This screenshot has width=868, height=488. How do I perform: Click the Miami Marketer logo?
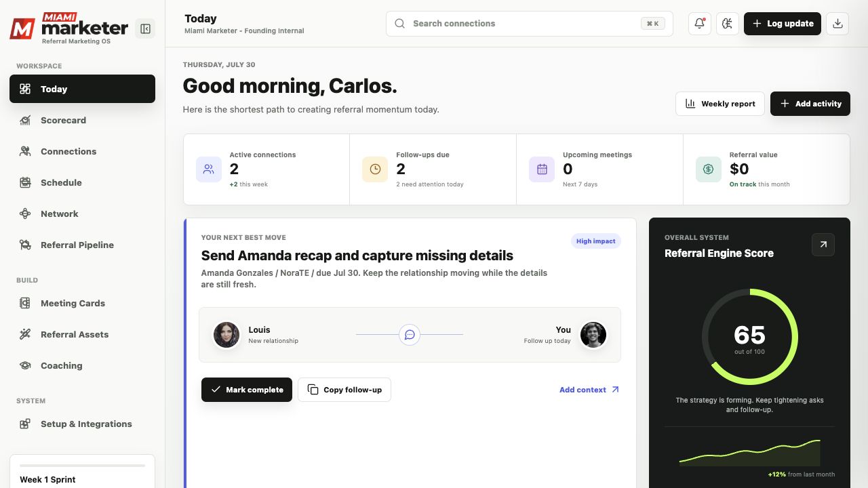[x=69, y=28]
